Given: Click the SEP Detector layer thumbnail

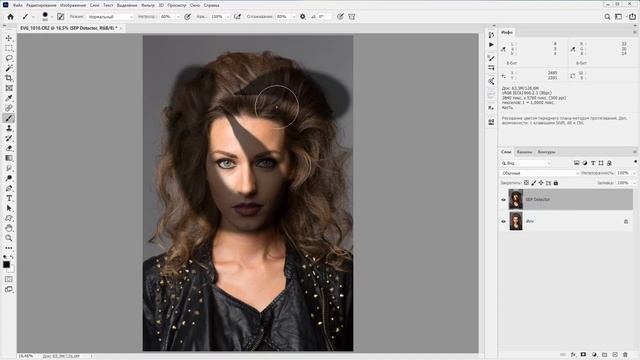Looking at the screenshot, I should click(516, 200).
